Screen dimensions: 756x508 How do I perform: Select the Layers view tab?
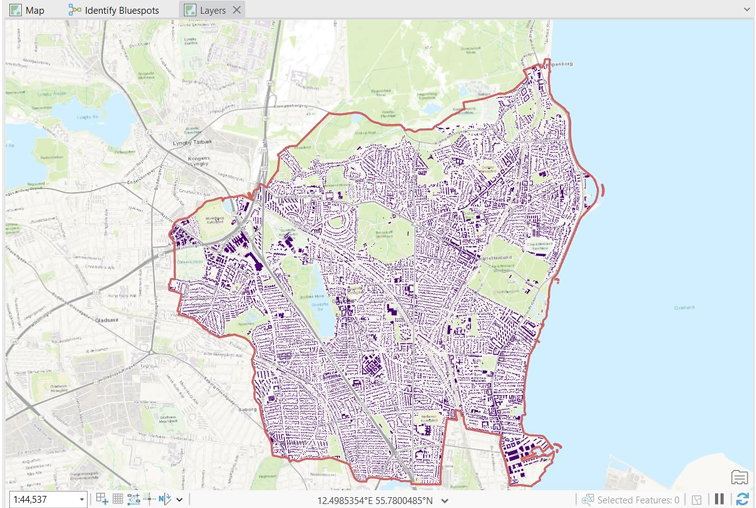coord(206,10)
